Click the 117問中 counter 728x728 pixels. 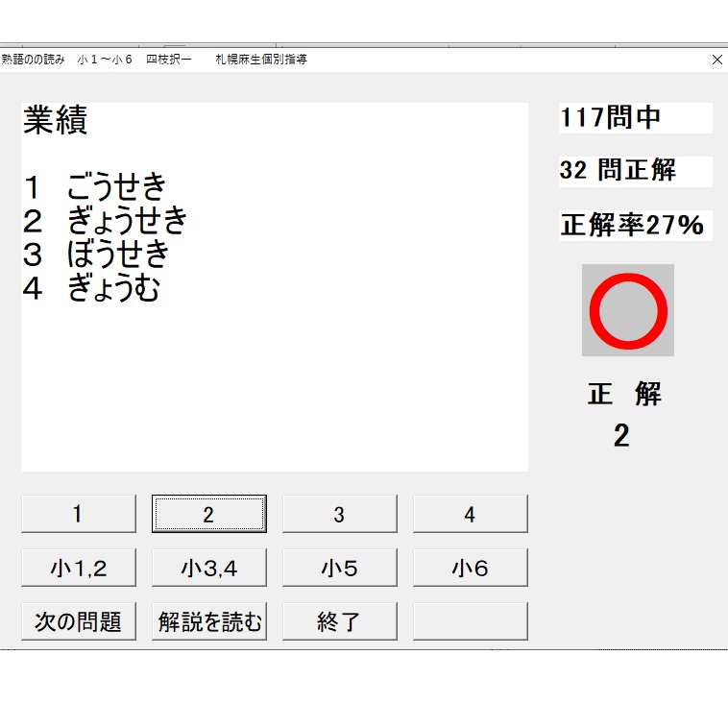(635, 118)
